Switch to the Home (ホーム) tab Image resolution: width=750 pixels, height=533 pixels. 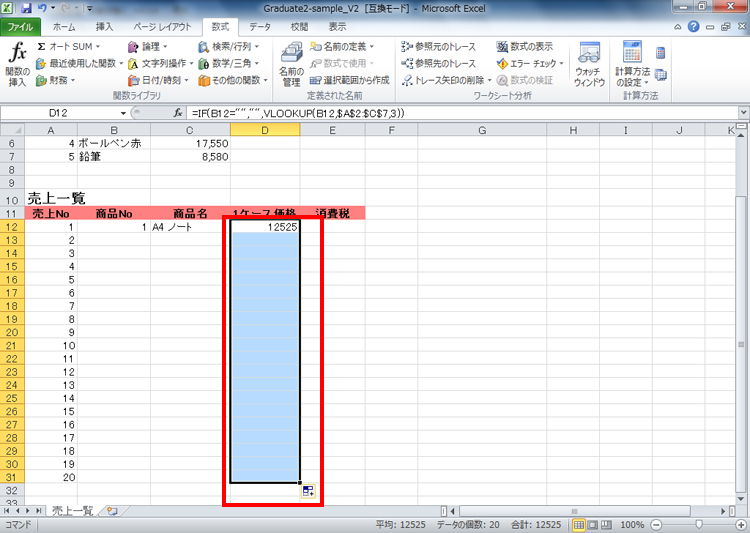pos(64,27)
